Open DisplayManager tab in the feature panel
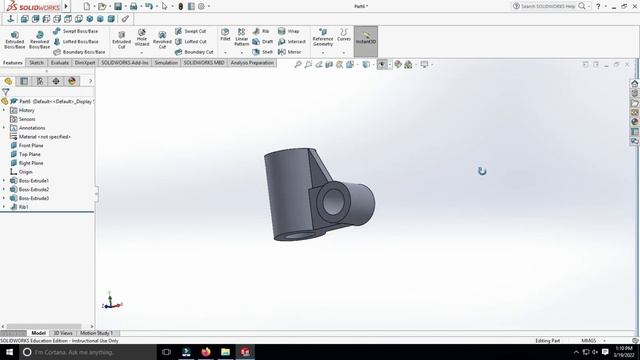 [72, 81]
